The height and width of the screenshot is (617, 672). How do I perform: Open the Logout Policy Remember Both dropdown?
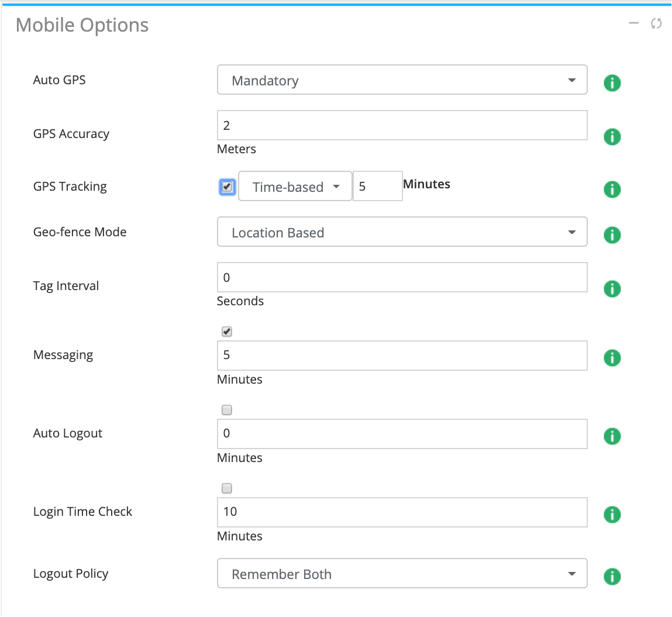coord(402,573)
